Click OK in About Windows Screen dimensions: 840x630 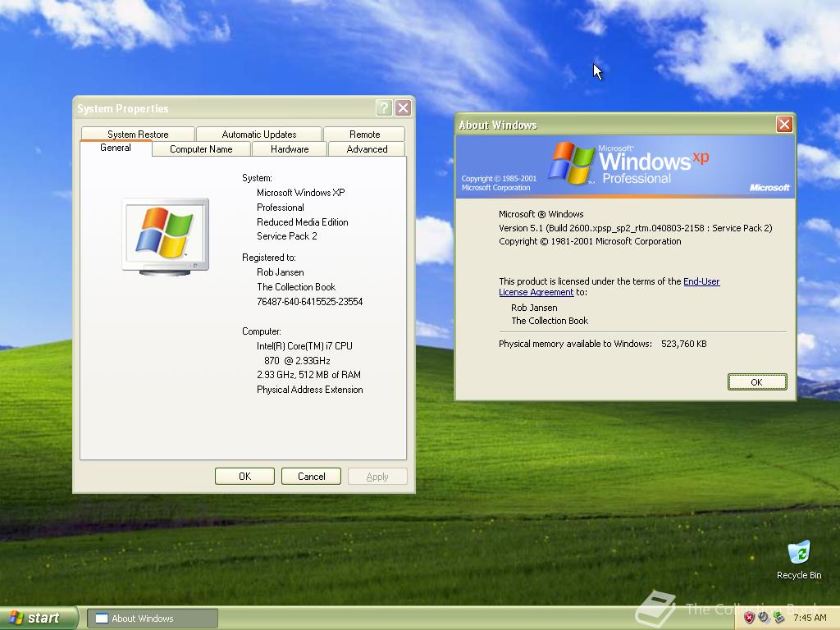tap(757, 382)
